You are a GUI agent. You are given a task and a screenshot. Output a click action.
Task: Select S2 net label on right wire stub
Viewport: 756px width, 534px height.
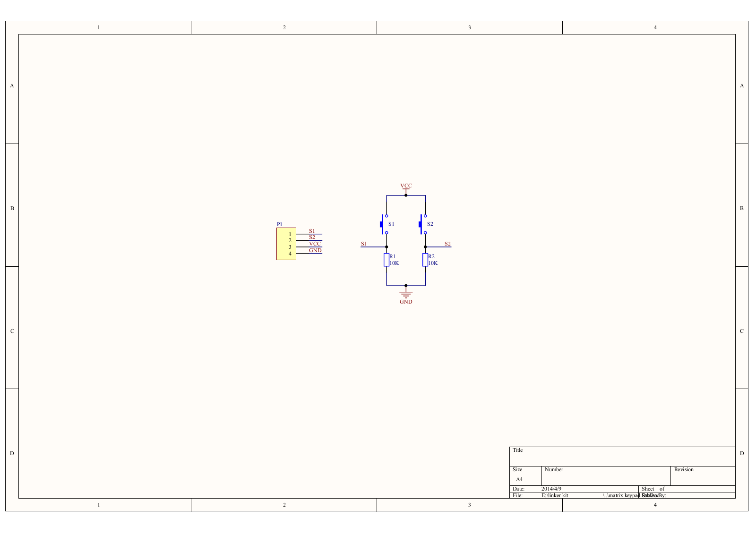[447, 244]
